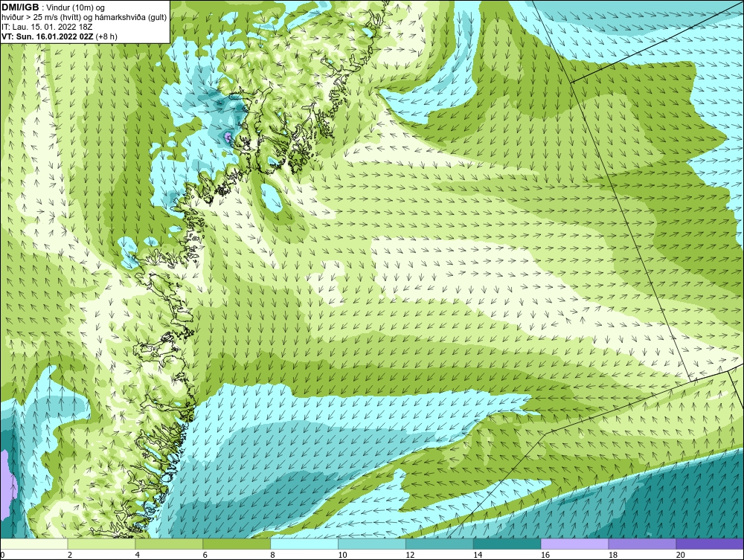Click the legend value "10"
The height and width of the screenshot is (560, 744).
tap(342, 555)
